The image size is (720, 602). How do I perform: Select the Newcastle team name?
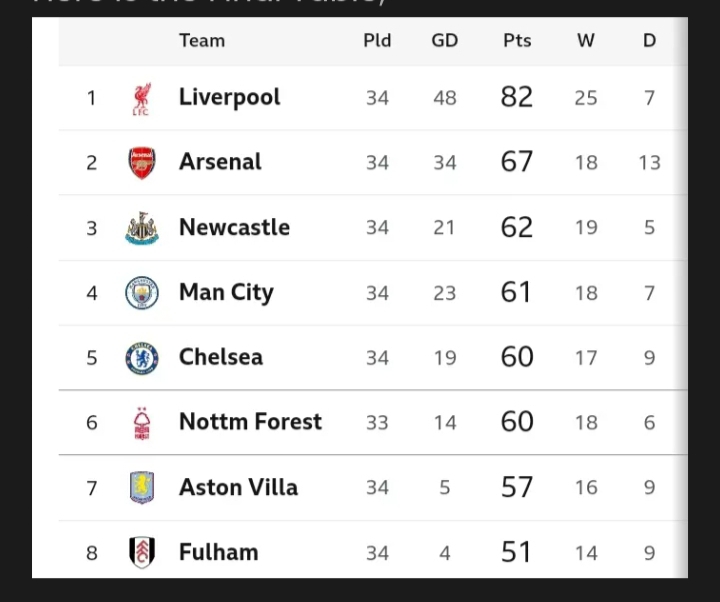235,227
